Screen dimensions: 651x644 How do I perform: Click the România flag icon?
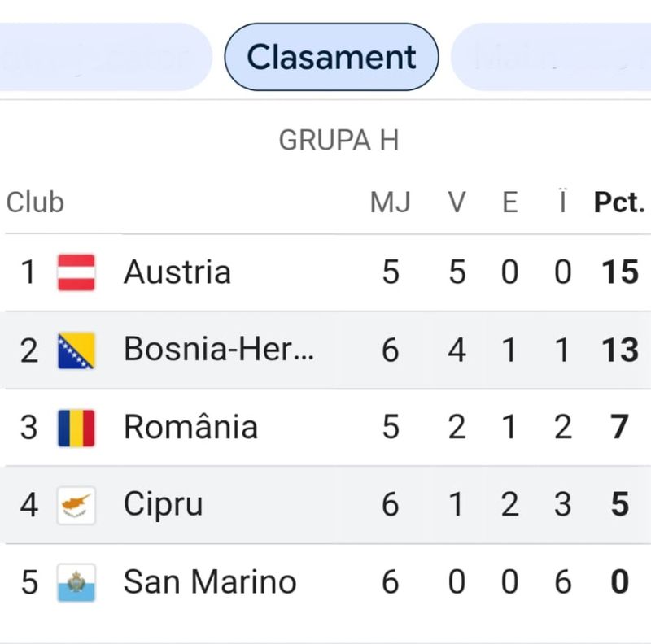pos(76,428)
